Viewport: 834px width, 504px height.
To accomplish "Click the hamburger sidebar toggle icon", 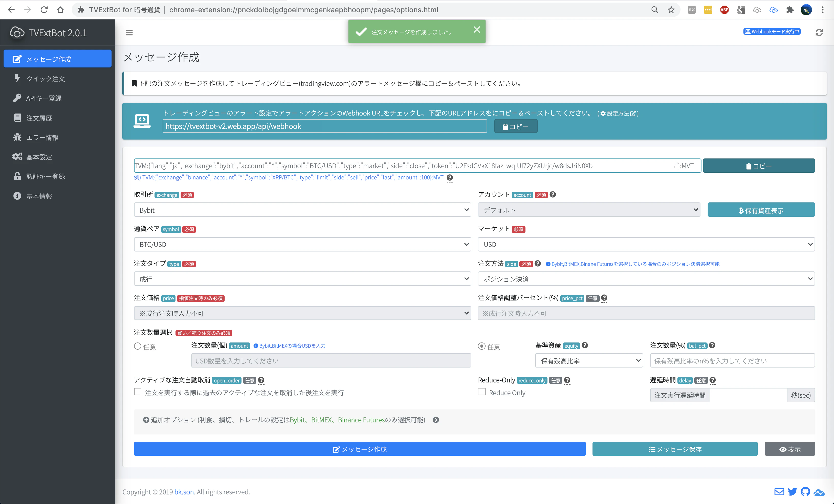I will [x=129, y=32].
